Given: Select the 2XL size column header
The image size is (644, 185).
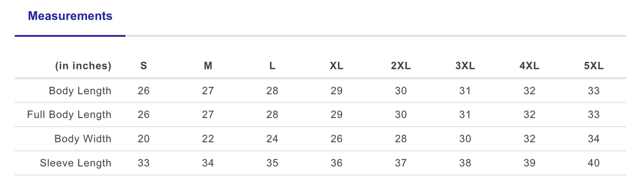Looking at the screenshot, I should 401,66.
